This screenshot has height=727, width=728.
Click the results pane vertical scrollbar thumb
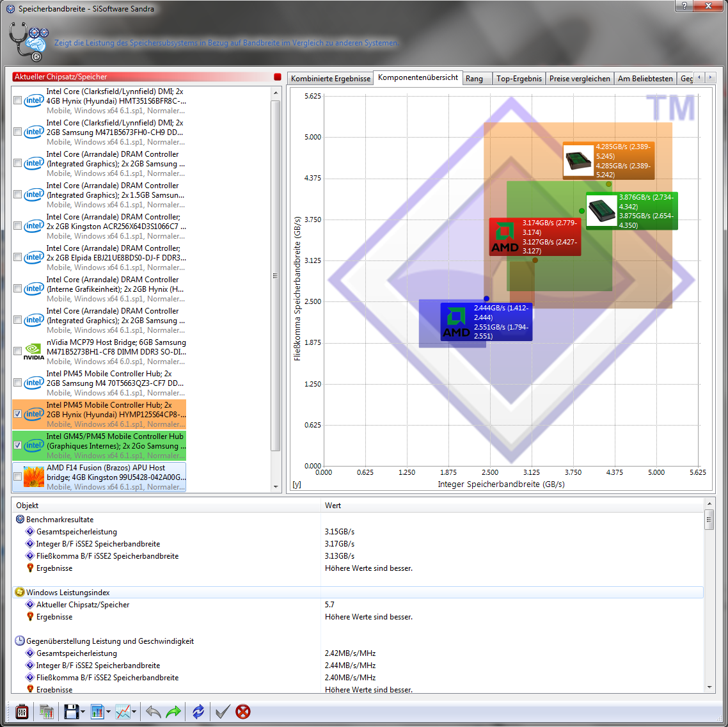[709, 520]
